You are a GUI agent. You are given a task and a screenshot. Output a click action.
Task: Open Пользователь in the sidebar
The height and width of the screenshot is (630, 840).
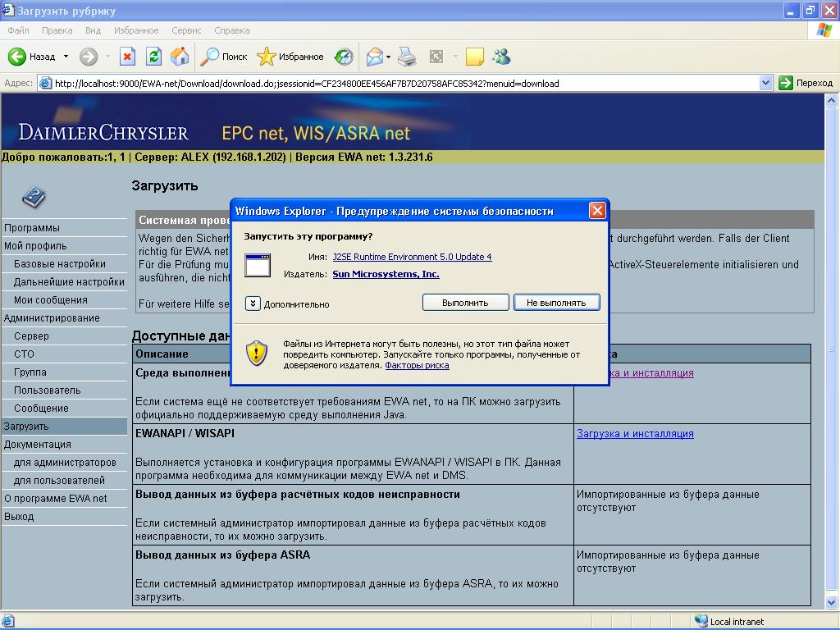click(x=47, y=390)
